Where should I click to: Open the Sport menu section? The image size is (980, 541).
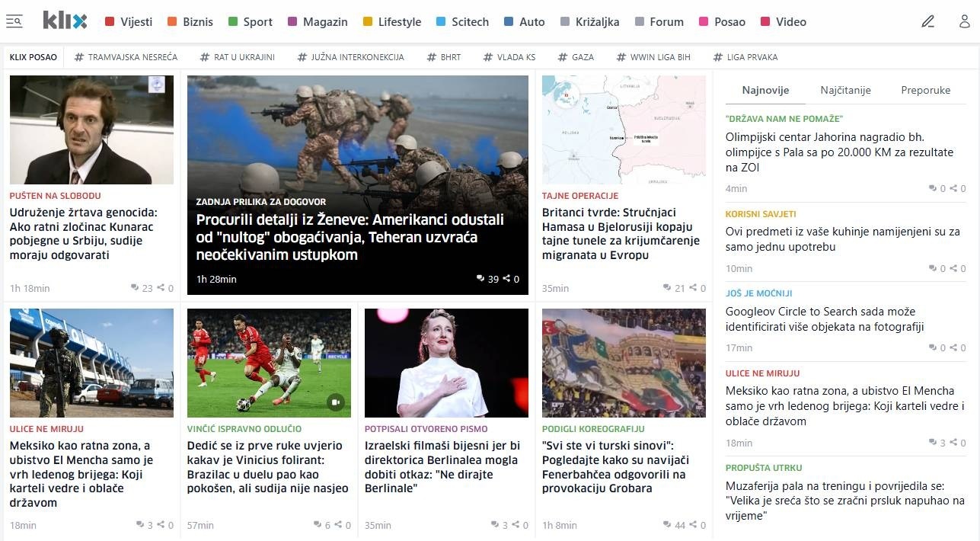pyautogui.click(x=251, y=21)
